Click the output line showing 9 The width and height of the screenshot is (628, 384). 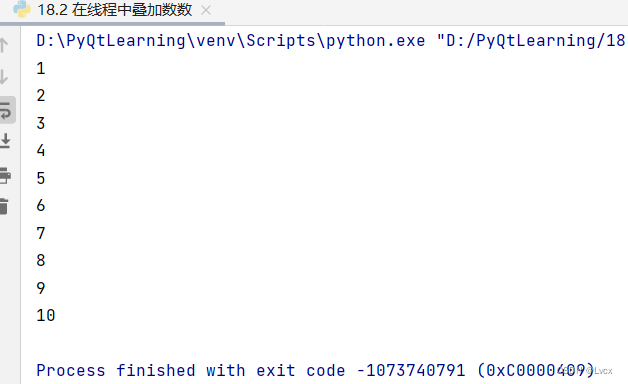[41, 288]
